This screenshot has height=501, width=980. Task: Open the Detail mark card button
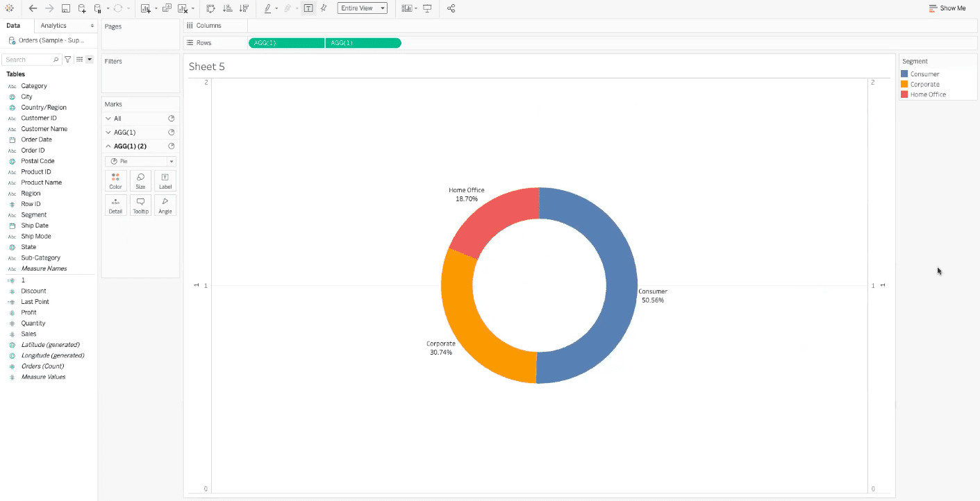(115, 205)
